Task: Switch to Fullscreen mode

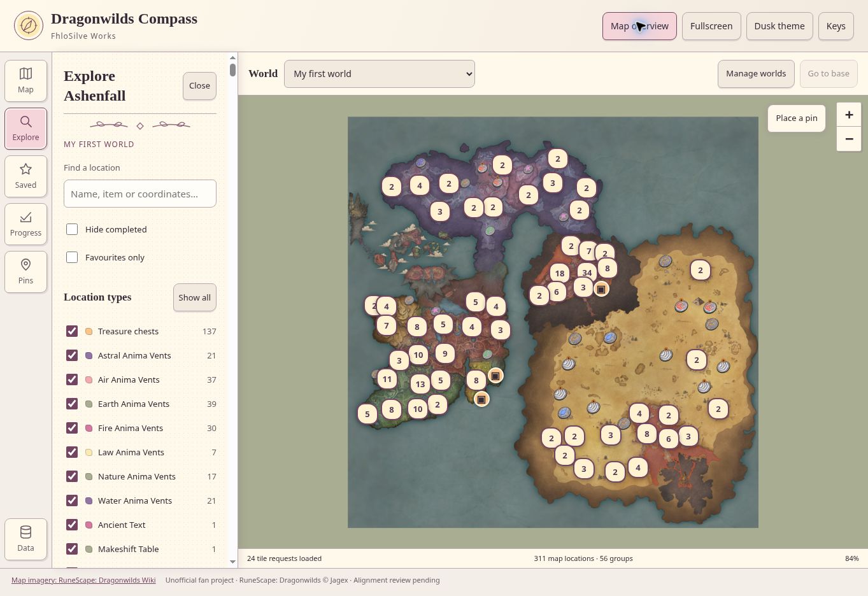Action: [x=711, y=26]
